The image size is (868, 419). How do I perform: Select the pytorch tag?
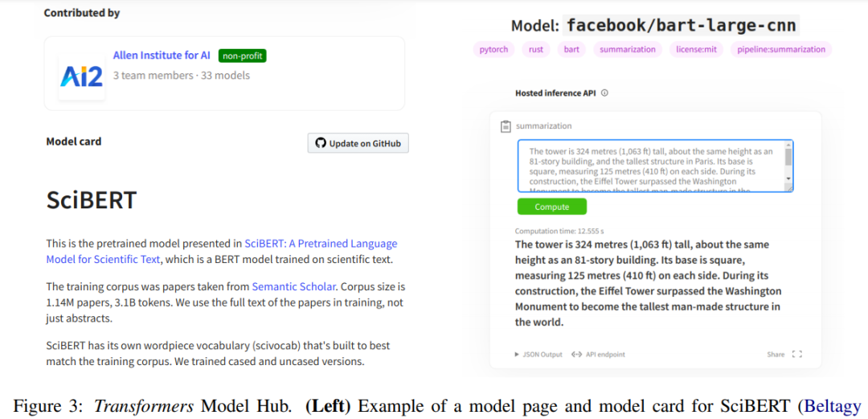click(493, 49)
